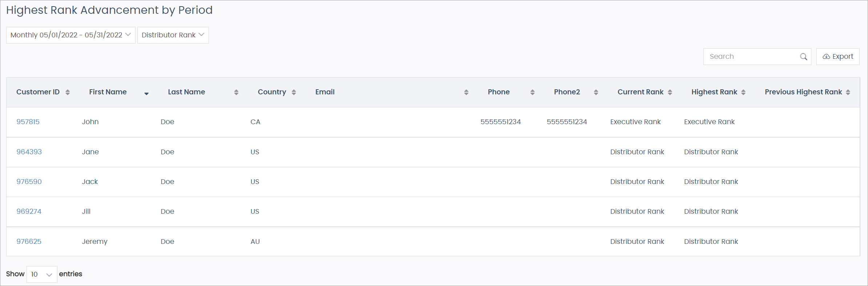Click the Export button
Screen dimensions: 868x286
[x=837, y=57]
